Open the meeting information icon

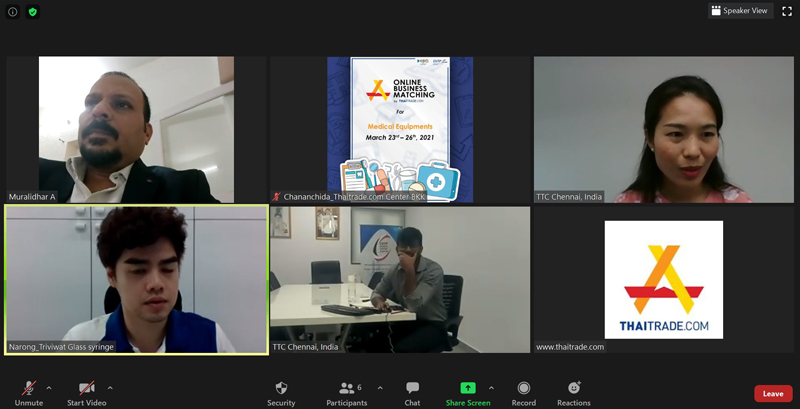(x=13, y=12)
